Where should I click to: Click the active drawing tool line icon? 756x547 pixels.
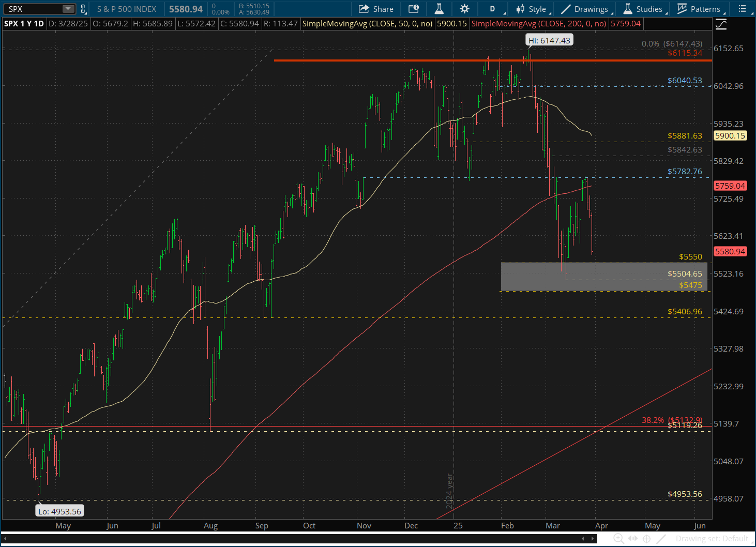(661, 539)
